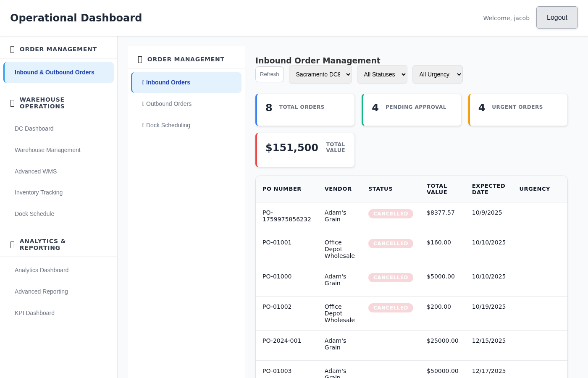Select Inventory Tracking in the sidebar
The height and width of the screenshot is (378, 588).
point(39,192)
